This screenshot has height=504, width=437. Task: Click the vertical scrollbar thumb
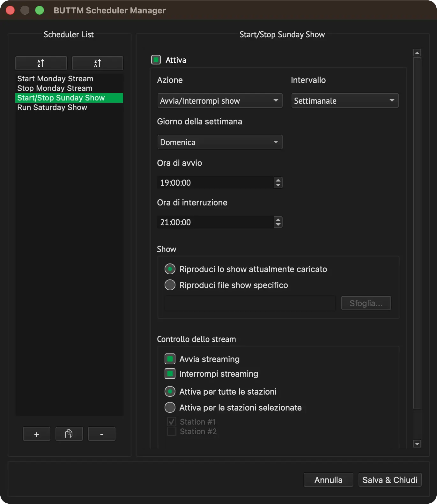(417, 233)
